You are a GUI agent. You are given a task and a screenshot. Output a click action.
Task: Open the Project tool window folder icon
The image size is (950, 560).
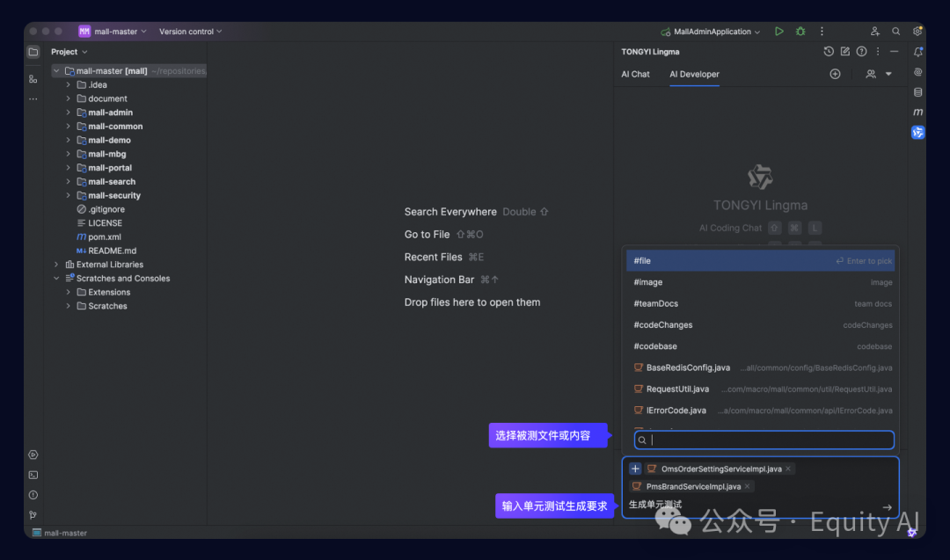[33, 52]
